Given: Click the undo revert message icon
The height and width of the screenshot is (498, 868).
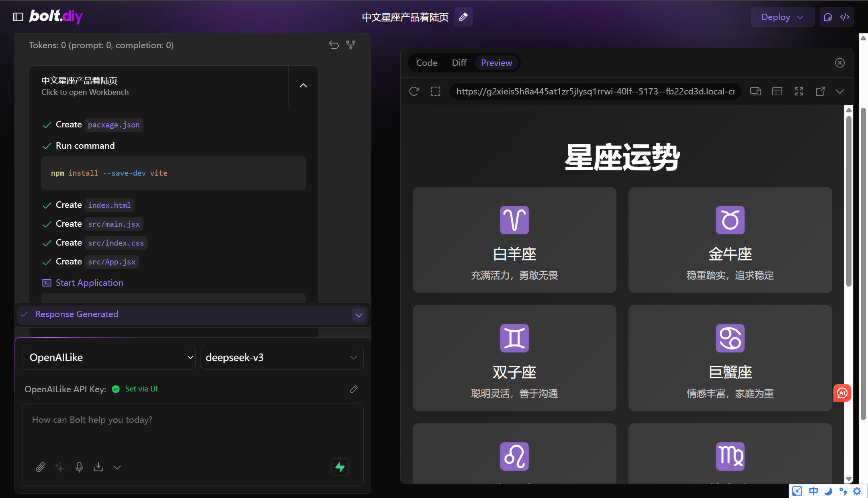Looking at the screenshot, I should [x=334, y=45].
